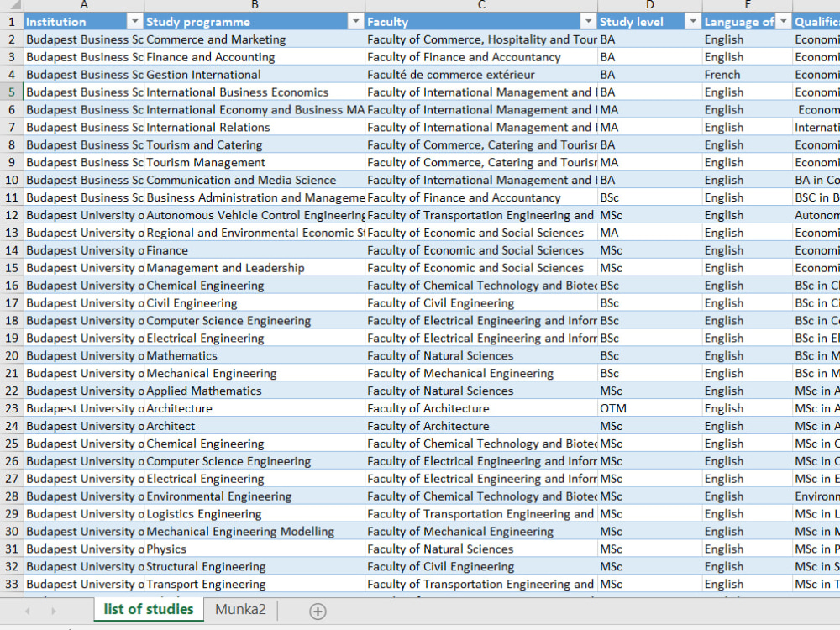Click the 'Study programme' header cell
This screenshot has height=630, width=840.
pos(255,22)
